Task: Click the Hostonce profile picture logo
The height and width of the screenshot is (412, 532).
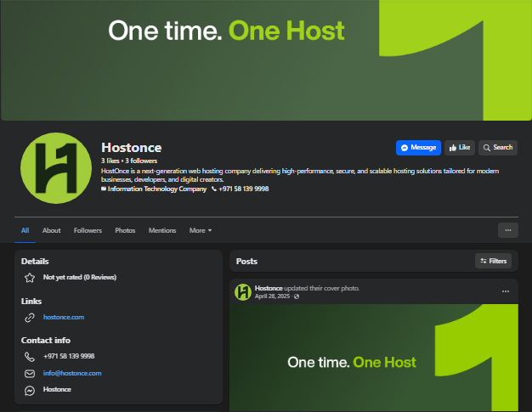Action: point(56,168)
